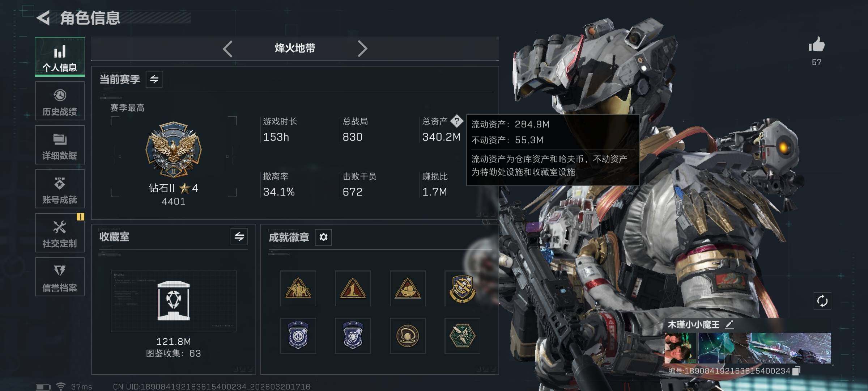Screen dimensions: 868x391
Task: Copy the player ID number icon
Action: pyautogui.click(x=796, y=371)
